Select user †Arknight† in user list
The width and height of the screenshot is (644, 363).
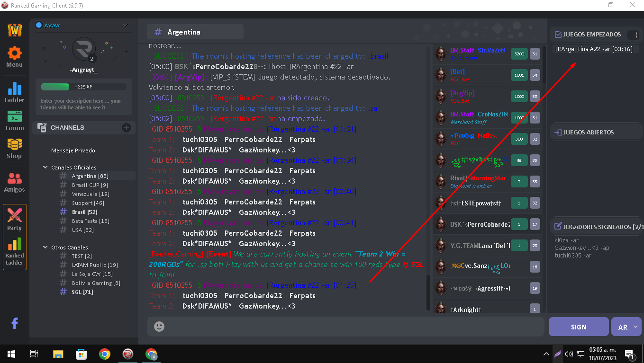487,308
